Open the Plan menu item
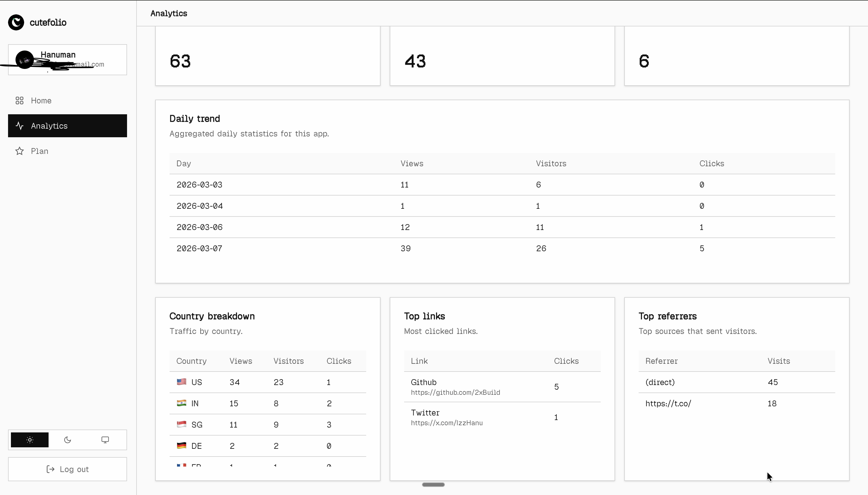This screenshot has height=495, width=868. coord(39,151)
